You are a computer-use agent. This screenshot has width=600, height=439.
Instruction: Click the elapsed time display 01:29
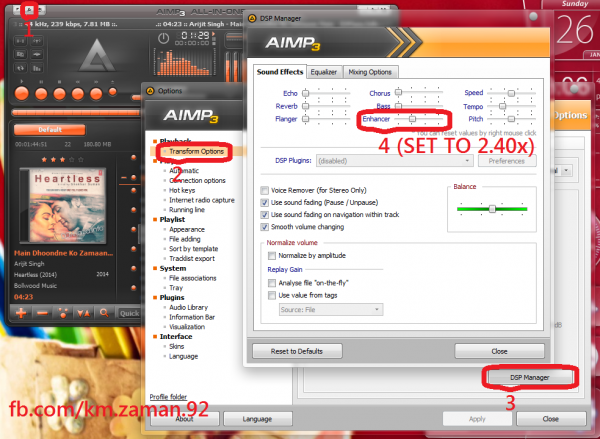click(195, 36)
